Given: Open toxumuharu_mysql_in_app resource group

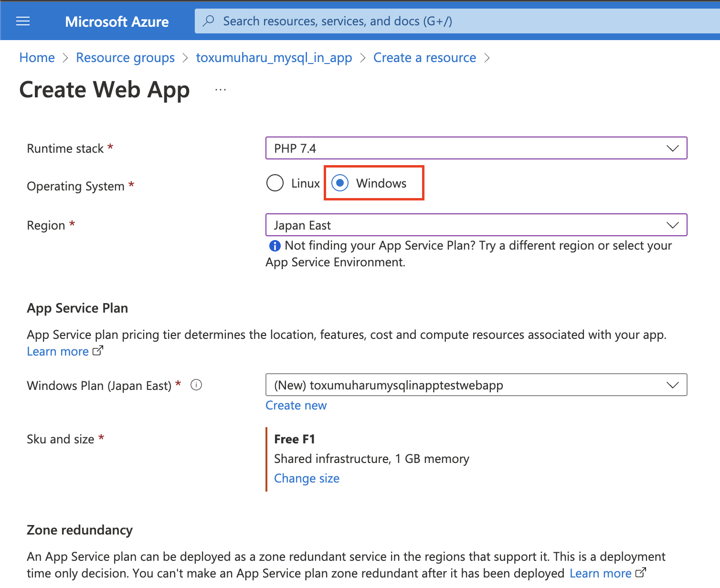Looking at the screenshot, I should coord(274,57).
